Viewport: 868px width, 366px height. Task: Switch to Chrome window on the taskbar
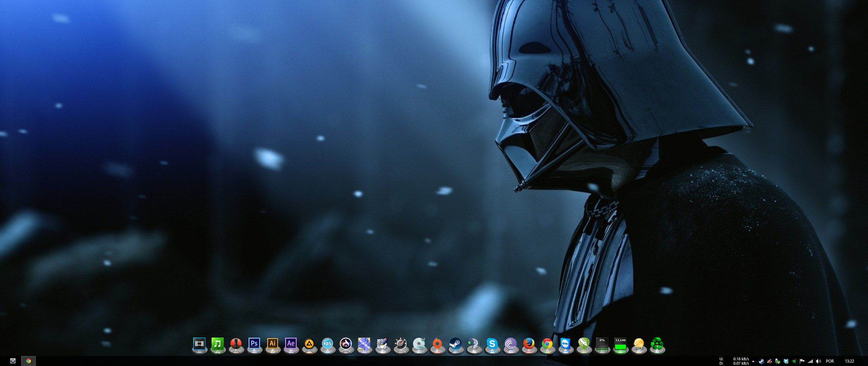28,361
